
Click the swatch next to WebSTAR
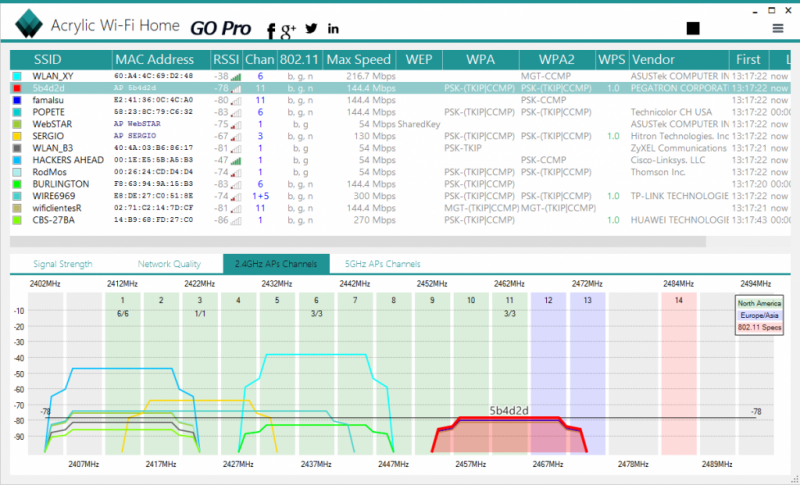click(17, 124)
